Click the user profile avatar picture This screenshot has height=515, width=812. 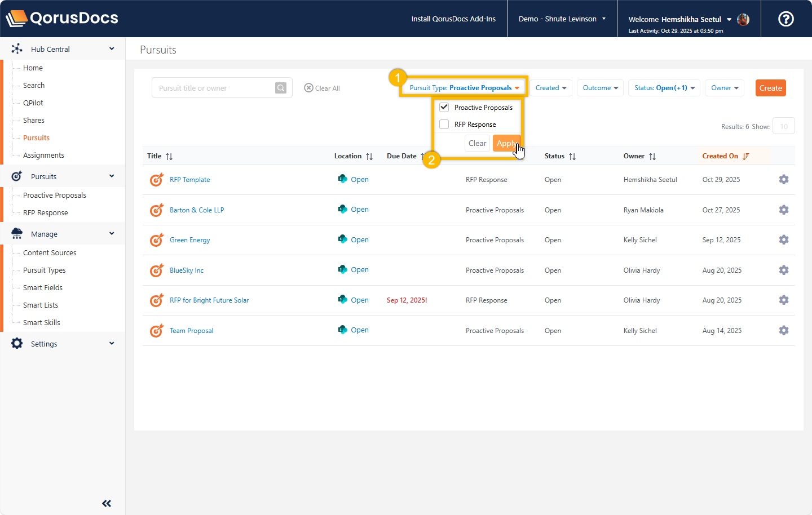pos(743,19)
